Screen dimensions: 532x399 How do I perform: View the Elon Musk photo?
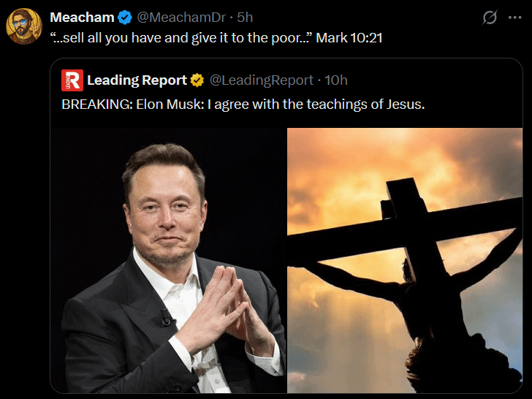[x=168, y=260]
